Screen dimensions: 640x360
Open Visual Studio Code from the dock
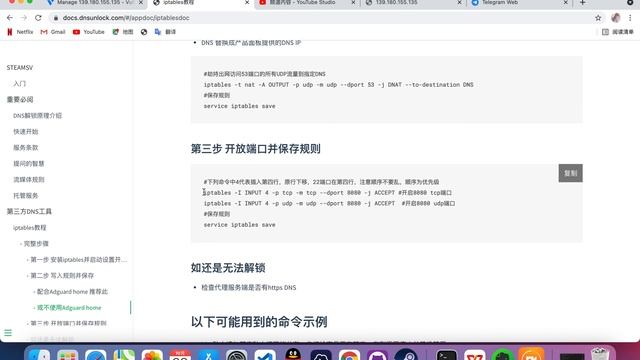(265, 355)
